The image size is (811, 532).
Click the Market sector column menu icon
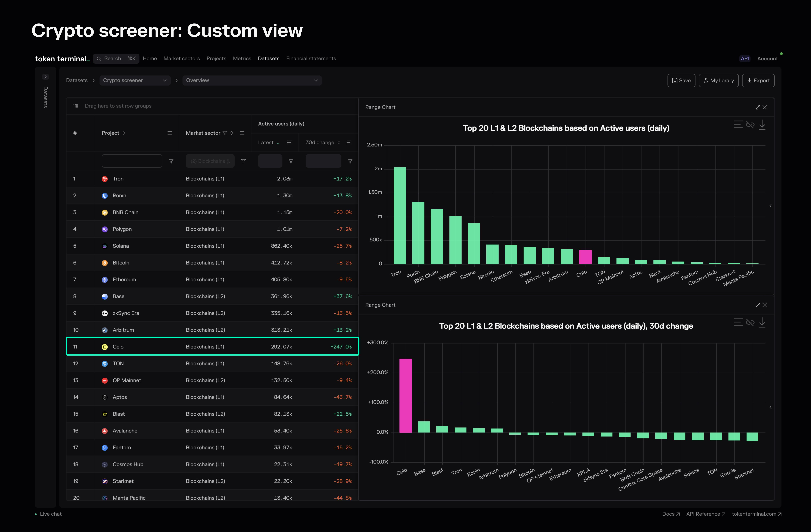[242, 133]
